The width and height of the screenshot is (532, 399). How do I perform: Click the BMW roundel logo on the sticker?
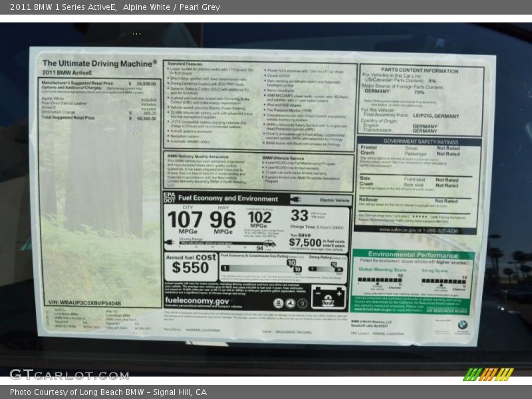point(462,325)
